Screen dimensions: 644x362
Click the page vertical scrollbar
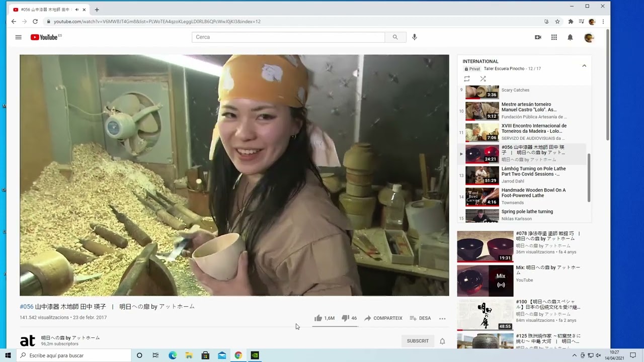(x=608, y=85)
